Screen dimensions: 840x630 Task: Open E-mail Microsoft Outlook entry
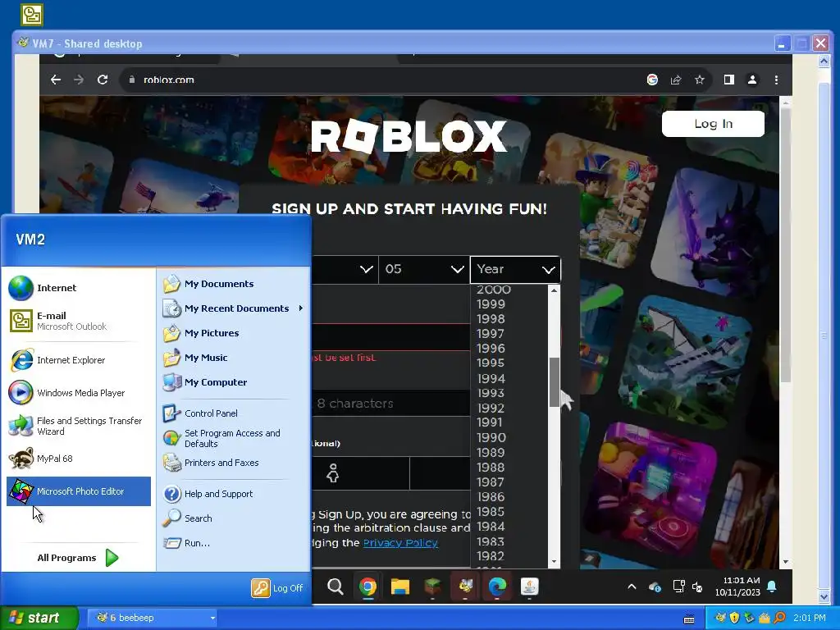(79, 321)
